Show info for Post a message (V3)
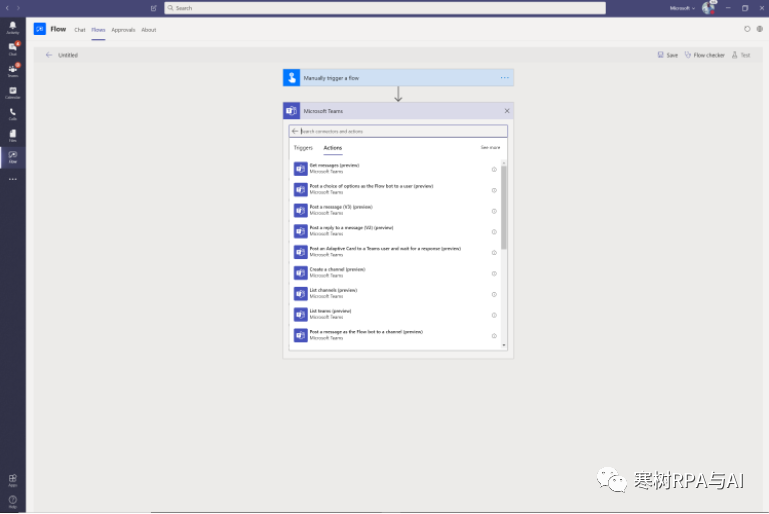Image resolution: width=769 pixels, height=514 pixels. (494, 211)
